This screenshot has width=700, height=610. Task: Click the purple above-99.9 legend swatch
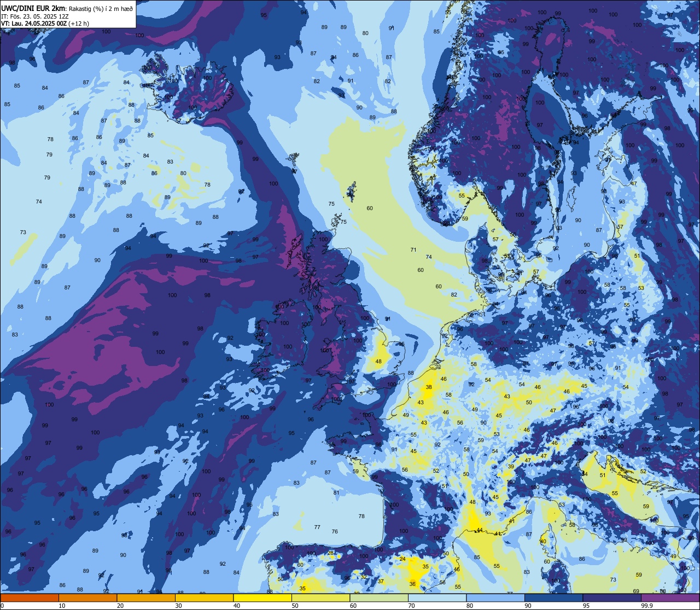(x=670, y=597)
